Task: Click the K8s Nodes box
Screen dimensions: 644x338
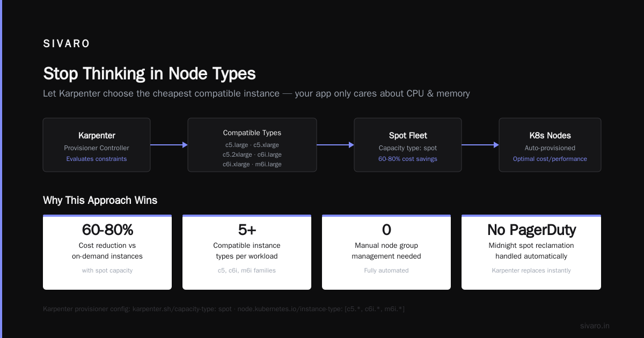Action: click(x=550, y=145)
